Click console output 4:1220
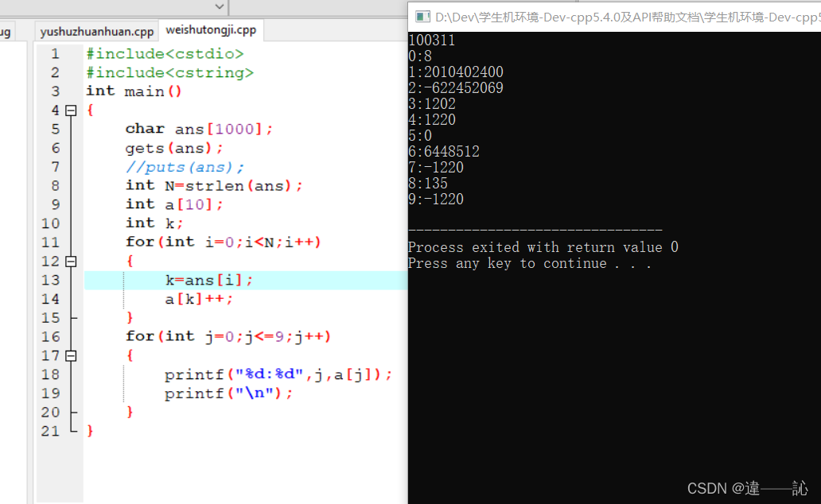The width and height of the screenshot is (821, 504). tap(432, 120)
